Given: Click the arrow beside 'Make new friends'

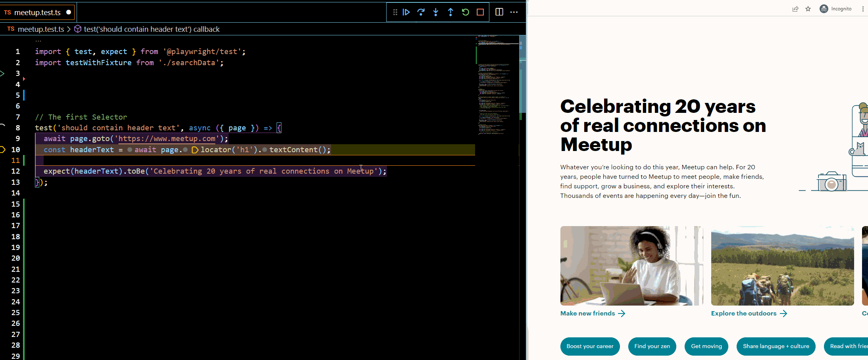Looking at the screenshot, I should 622,314.
